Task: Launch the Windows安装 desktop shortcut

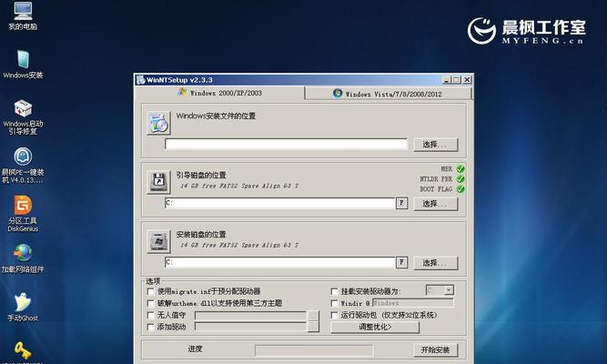Action: pyautogui.click(x=23, y=65)
